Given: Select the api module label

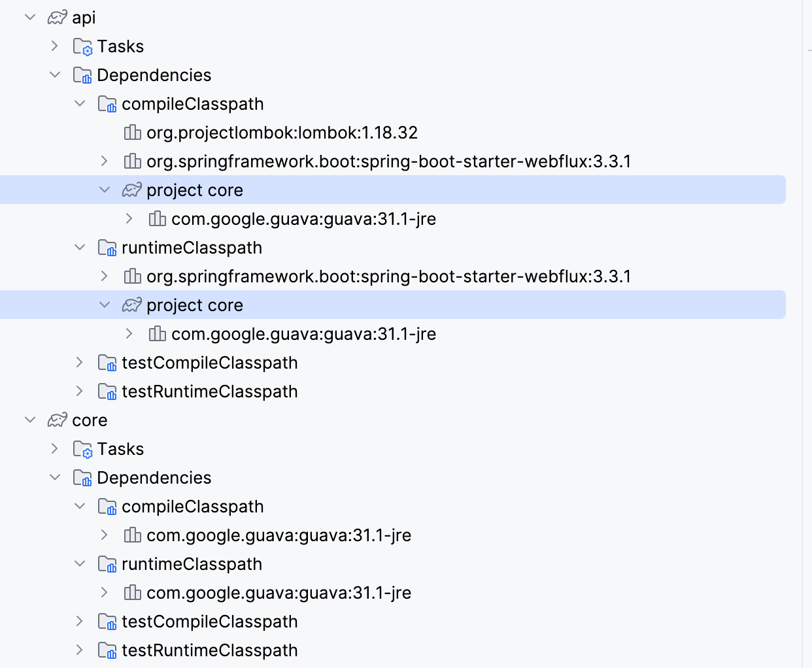Looking at the screenshot, I should 84,18.
